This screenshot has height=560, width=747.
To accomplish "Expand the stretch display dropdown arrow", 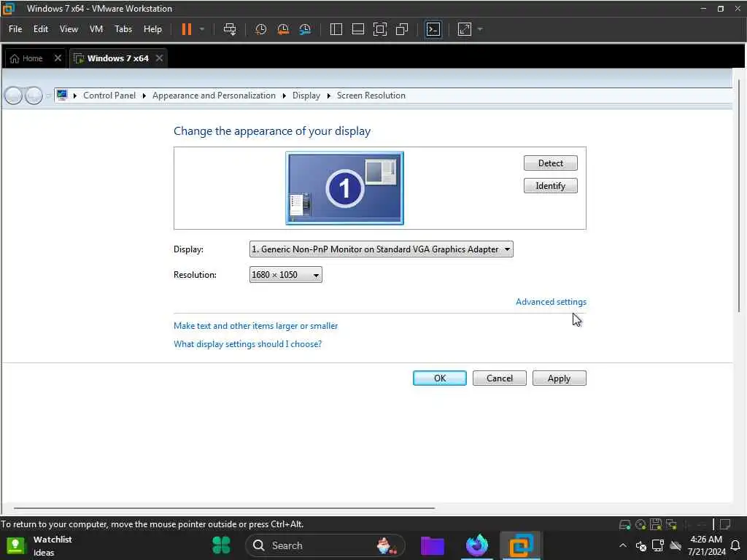I will coord(480,29).
